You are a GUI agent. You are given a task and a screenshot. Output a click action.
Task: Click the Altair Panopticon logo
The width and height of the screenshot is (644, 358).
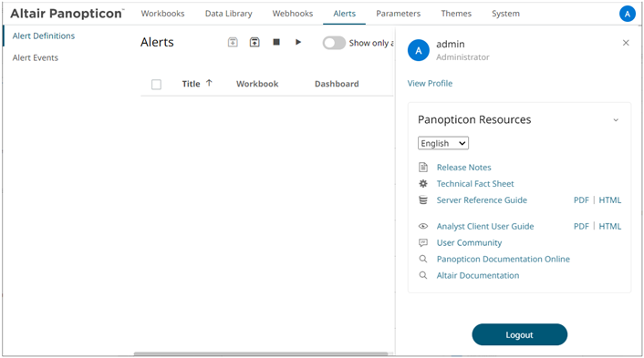click(67, 14)
